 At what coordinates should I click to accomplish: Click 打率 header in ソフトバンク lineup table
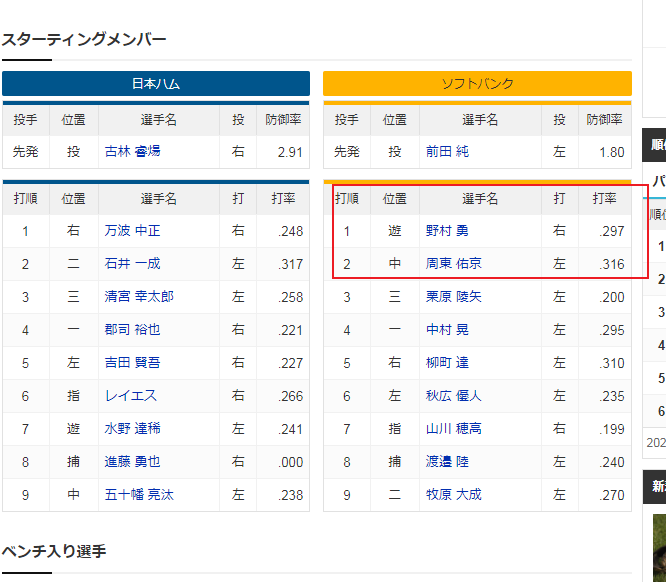pos(604,198)
